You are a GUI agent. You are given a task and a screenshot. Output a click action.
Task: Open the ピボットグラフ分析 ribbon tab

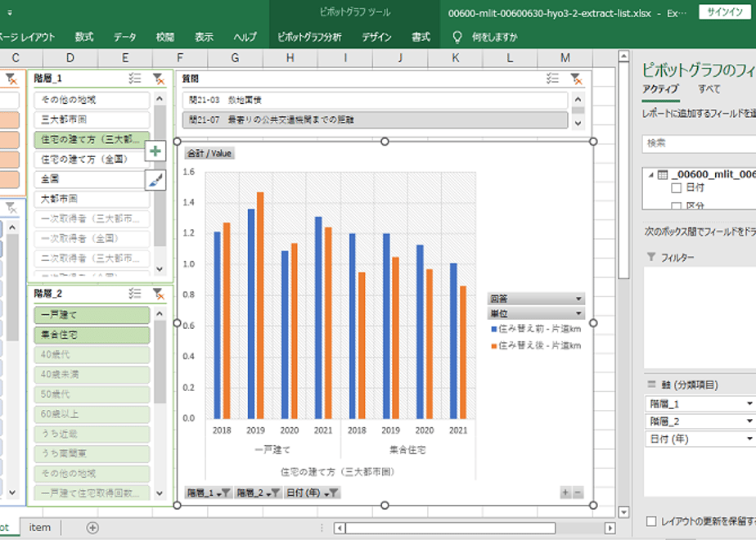pyautogui.click(x=309, y=37)
